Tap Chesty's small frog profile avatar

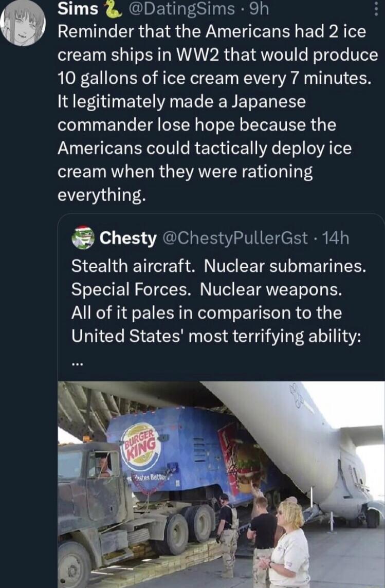[x=83, y=237]
